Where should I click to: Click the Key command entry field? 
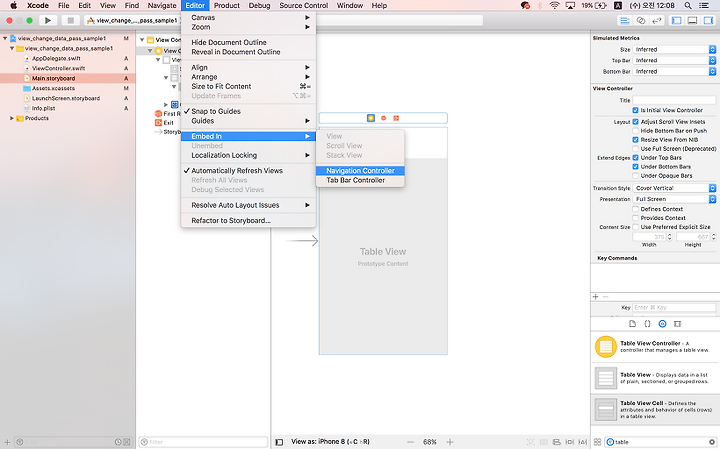(x=674, y=307)
